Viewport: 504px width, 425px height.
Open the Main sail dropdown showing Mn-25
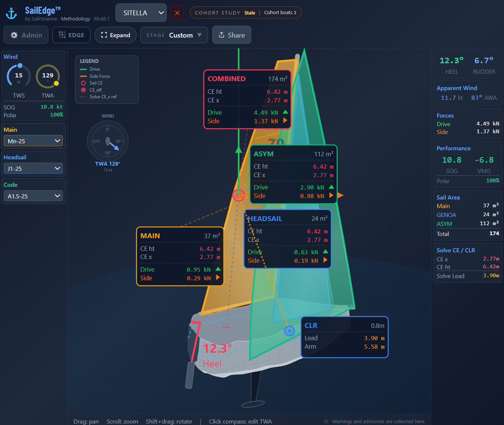(33, 141)
